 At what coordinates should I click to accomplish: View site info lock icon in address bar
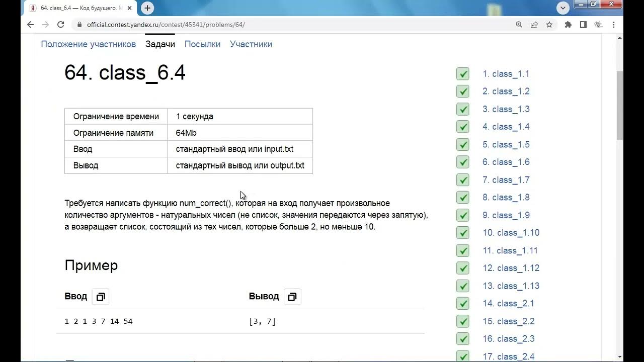(x=79, y=24)
